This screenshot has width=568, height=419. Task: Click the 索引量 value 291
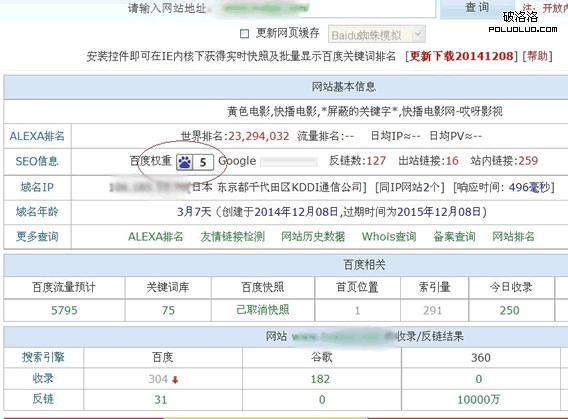(433, 310)
